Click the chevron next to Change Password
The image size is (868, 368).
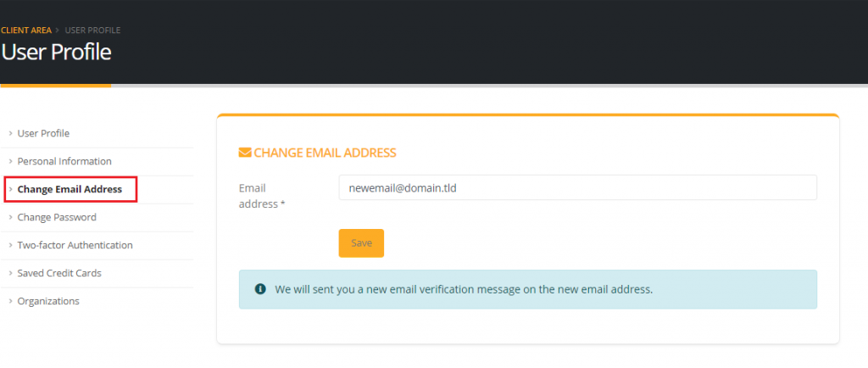pos(10,217)
